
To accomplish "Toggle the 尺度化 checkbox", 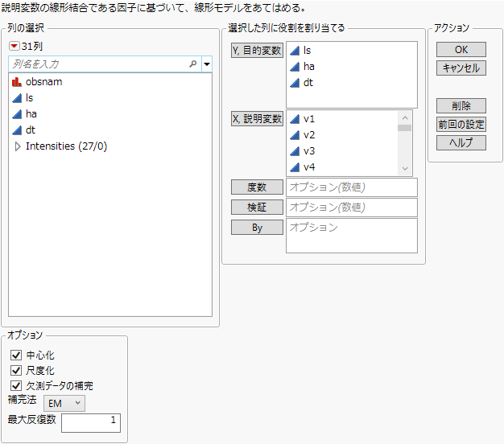I will tap(16, 370).
